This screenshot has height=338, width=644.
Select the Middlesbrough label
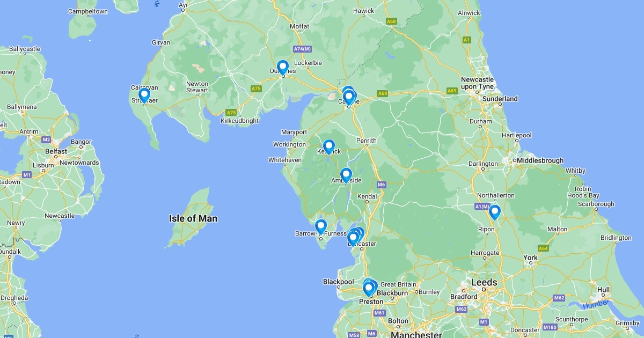click(540, 160)
